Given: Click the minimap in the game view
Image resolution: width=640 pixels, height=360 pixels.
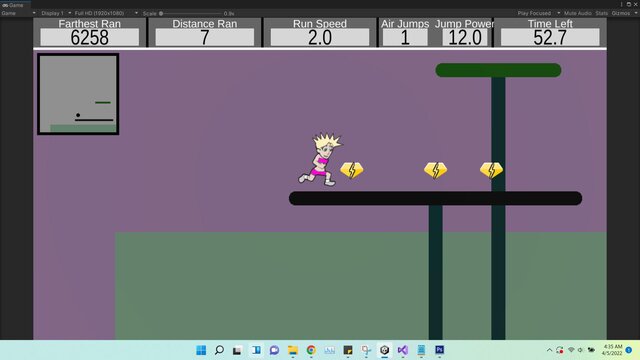Looking at the screenshot, I should (x=78, y=94).
